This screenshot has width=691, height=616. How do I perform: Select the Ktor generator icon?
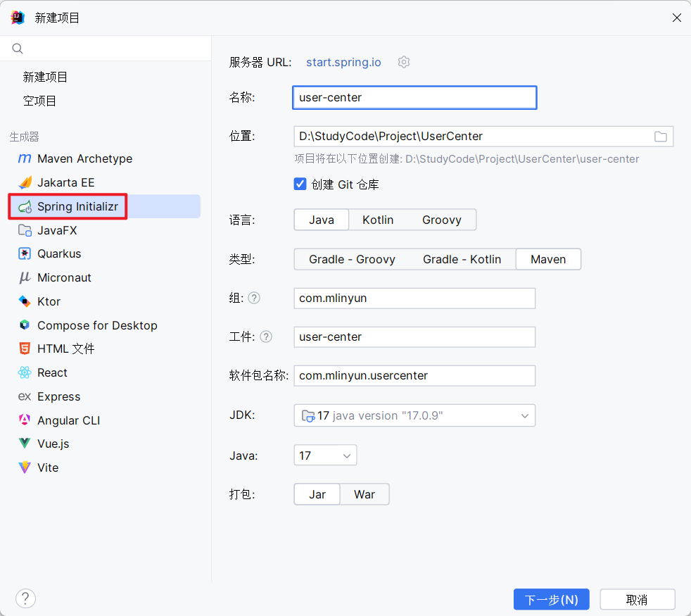pos(25,301)
